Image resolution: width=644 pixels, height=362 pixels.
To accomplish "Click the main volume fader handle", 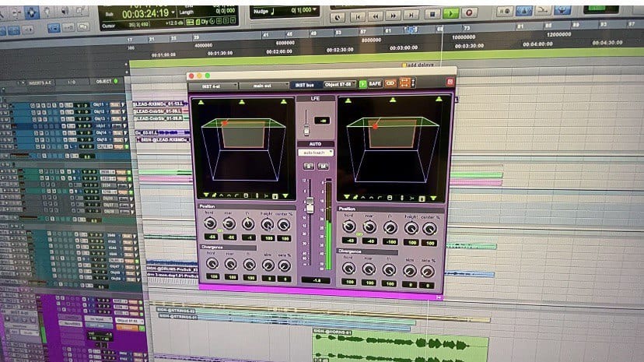I will click(309, 205).
